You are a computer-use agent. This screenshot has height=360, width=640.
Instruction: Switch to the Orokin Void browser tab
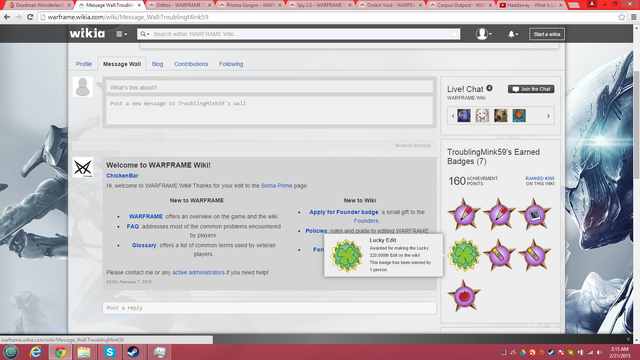391,5
